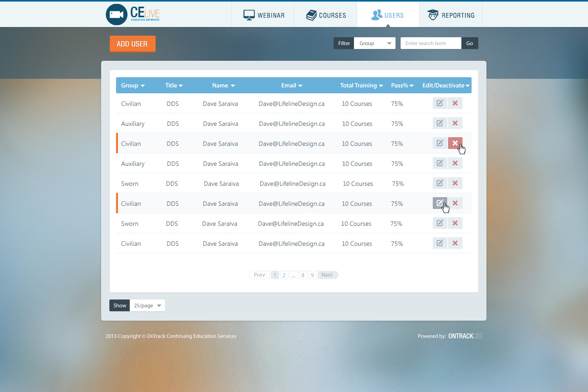Screen dimensions: 588x392
Task: Open the Filter Group dropdown
Action: [374, 43]
